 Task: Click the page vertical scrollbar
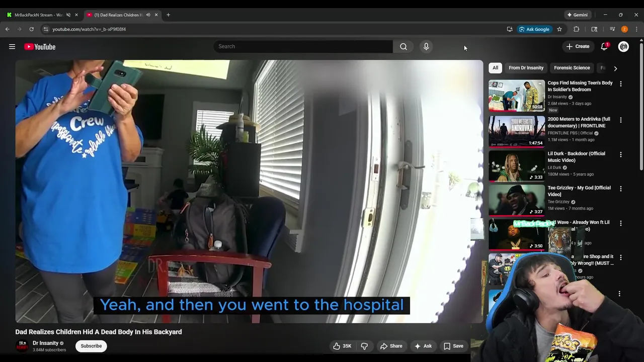641,106
